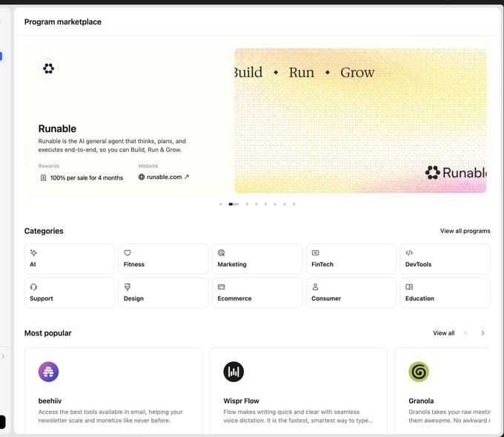Open the Runable banner image
The image size is (504, 437).
360,121
